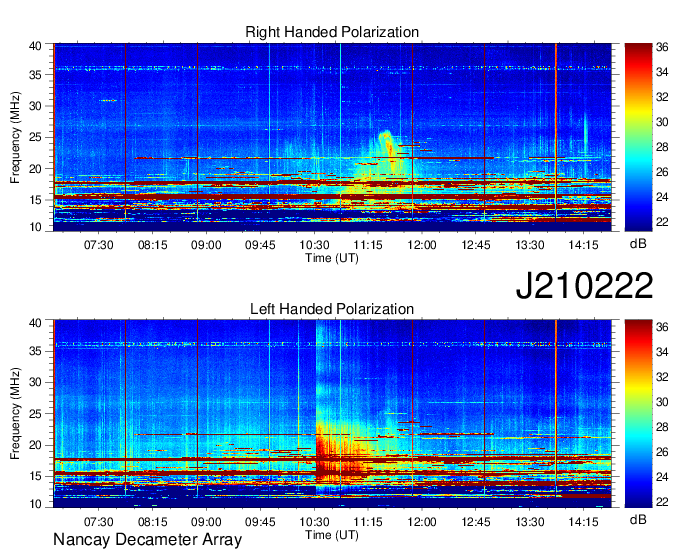
Task: Click the Right Handed plot's color bar
Action: pos(638,137)
